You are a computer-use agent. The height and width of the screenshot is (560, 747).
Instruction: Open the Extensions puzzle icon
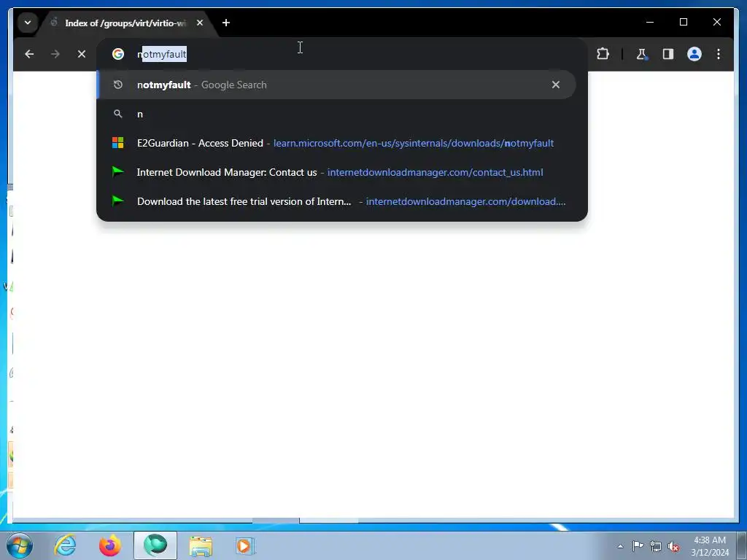pyautogui.click(x=603, y=54)
